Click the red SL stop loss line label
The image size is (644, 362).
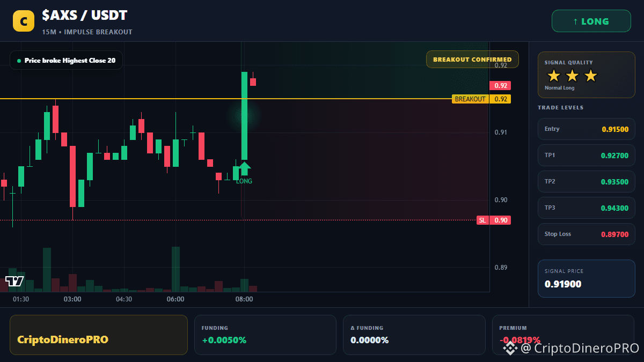[482, 220]
